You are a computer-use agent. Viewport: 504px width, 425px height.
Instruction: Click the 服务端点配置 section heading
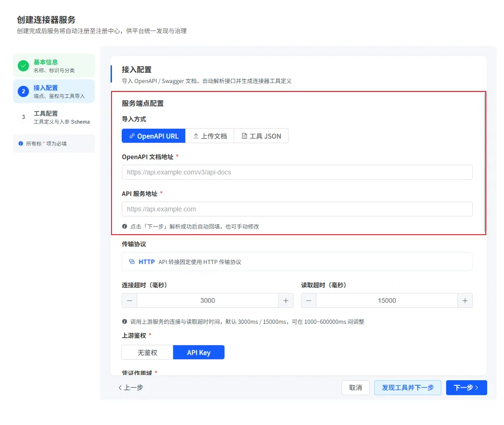pyautogui.click(x=143, y=104)
